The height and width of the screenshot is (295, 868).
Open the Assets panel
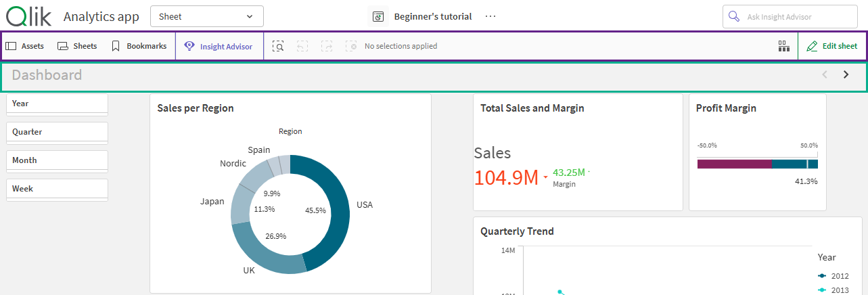point(25,46)
